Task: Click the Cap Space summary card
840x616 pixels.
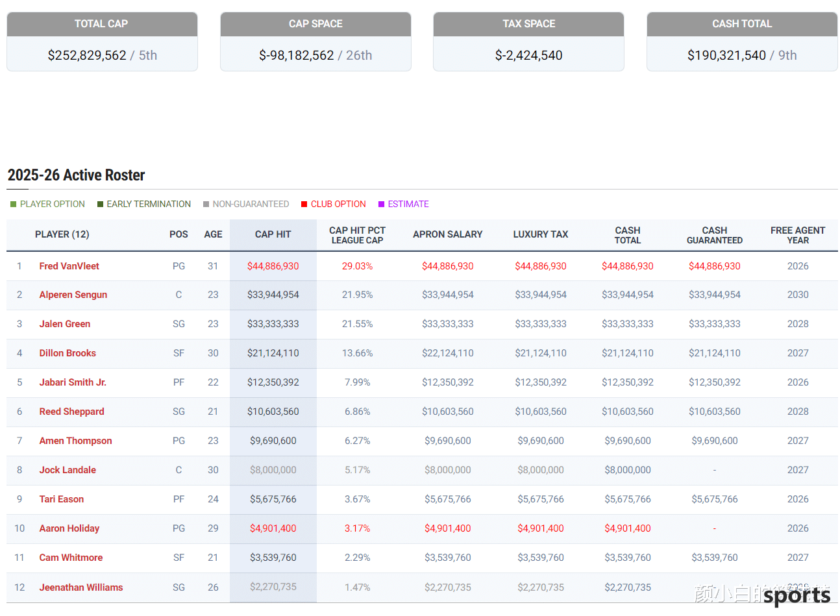Action: [x=315, y=42]
